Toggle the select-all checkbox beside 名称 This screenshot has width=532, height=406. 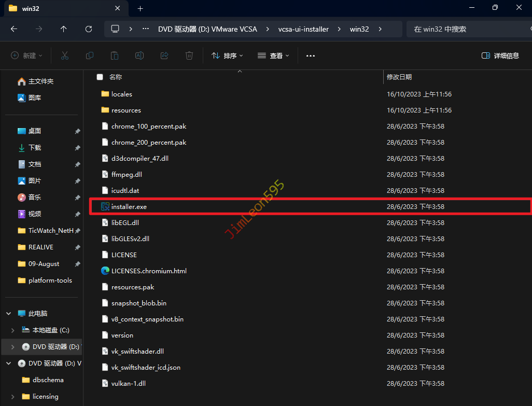tap(100, 77)
